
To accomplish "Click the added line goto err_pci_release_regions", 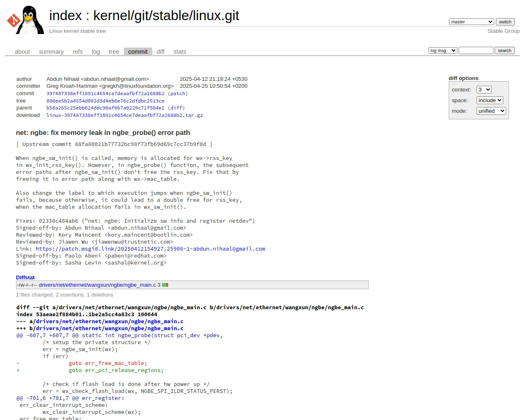I will coord(90,370).
